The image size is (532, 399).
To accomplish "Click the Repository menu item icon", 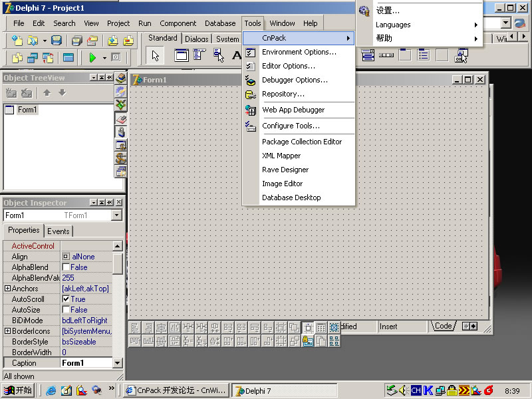I will 251,94.
